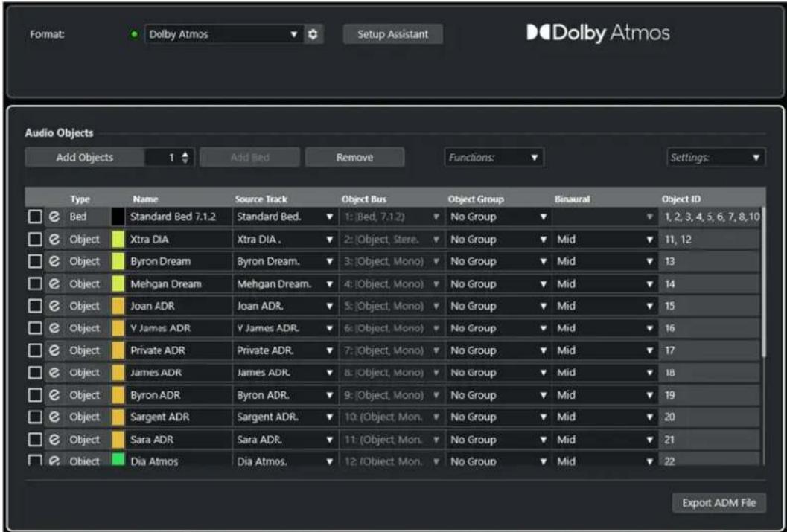Select checkbox for James ADR row
787x532 pixels.
pos(35,373)
